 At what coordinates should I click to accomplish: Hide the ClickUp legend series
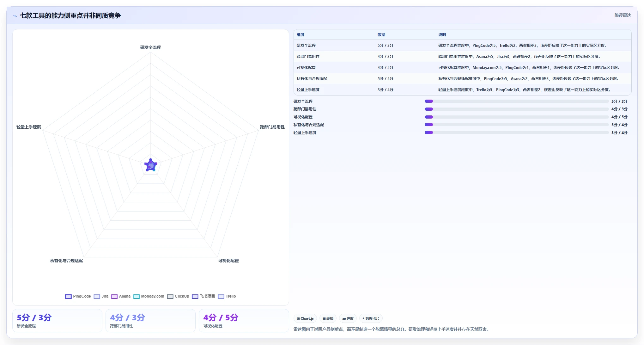tap(178, 296)
